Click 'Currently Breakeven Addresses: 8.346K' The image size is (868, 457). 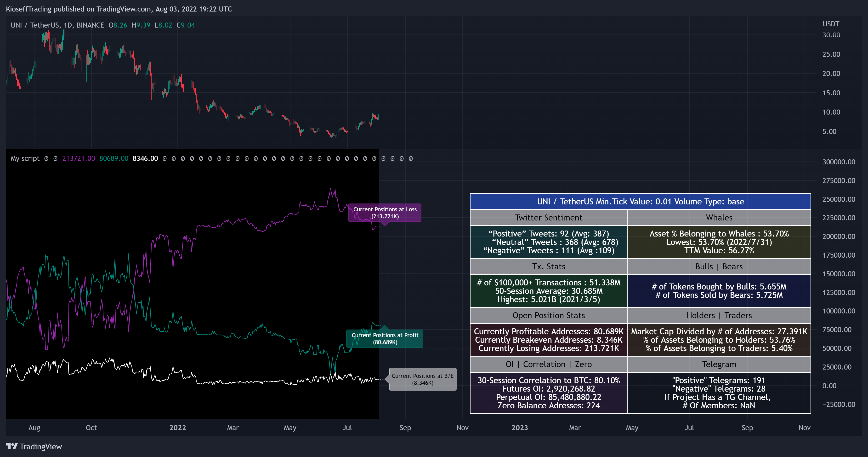[x=549, y=340]
